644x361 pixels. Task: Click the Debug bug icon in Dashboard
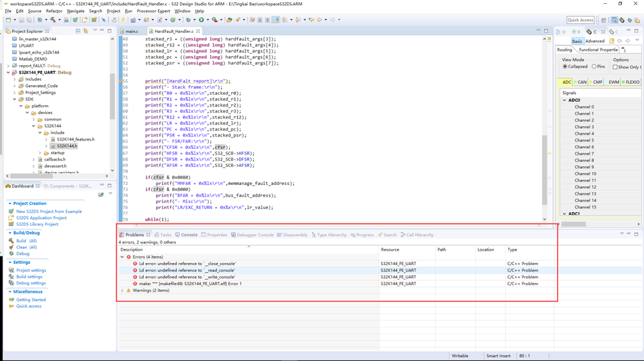11,253
